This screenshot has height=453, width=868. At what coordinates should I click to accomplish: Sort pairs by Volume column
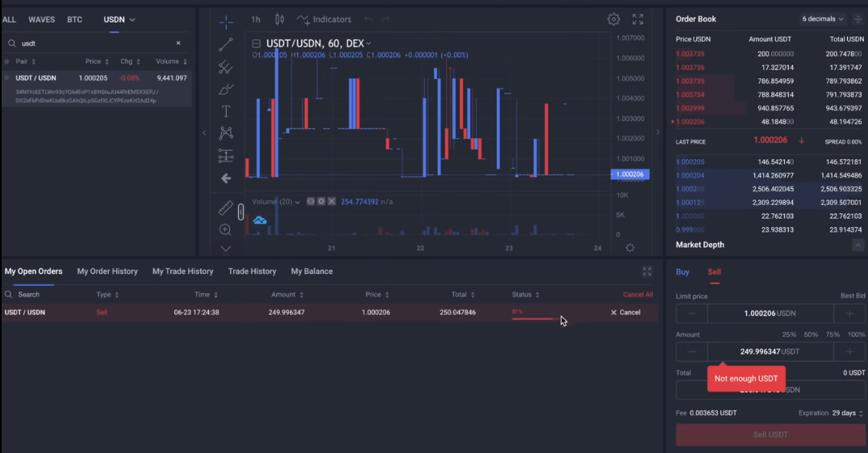click(171, 61)
